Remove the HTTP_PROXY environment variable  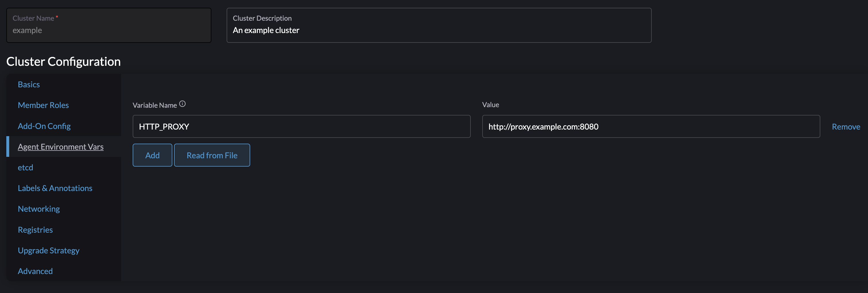tap(846, 126)
